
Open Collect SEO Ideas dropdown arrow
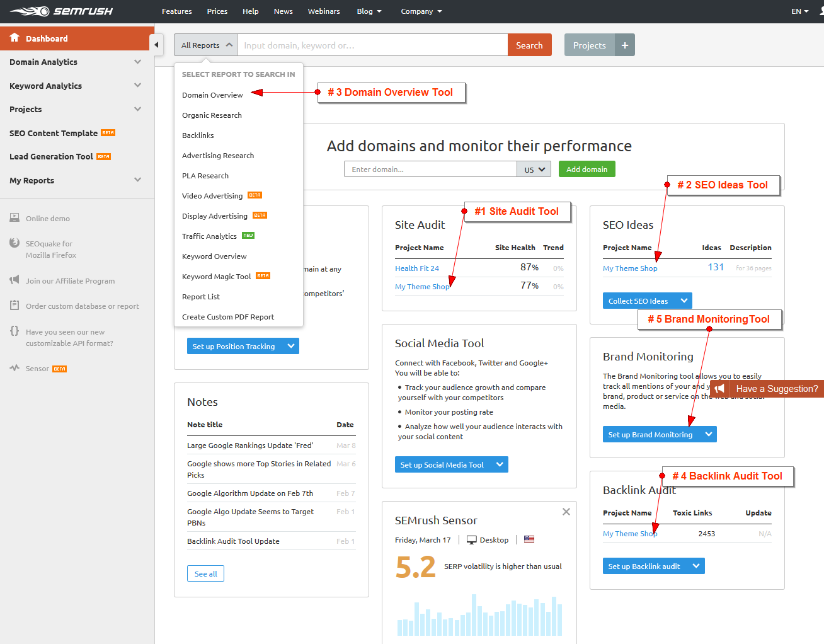[684, 301]
